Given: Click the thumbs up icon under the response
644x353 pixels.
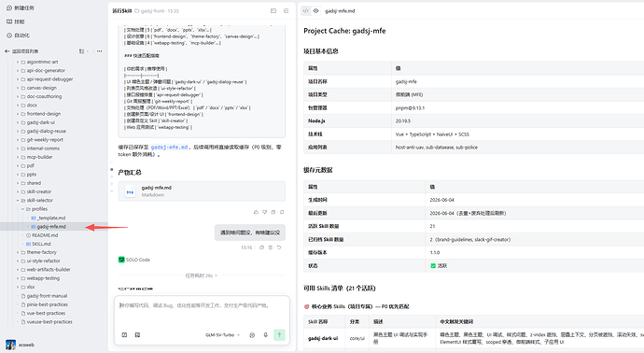Looking at the screenshot, I should (x=256, y=212).
